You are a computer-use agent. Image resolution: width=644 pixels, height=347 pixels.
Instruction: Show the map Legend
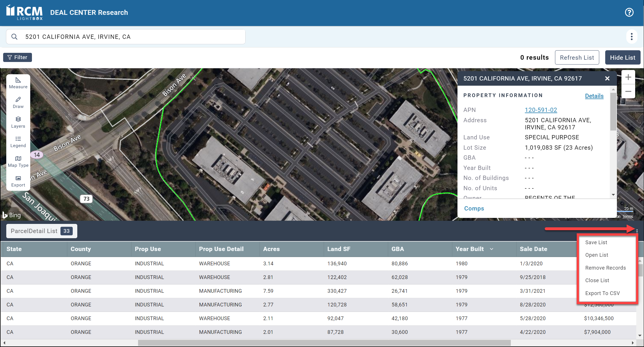[x=18, y=142]
